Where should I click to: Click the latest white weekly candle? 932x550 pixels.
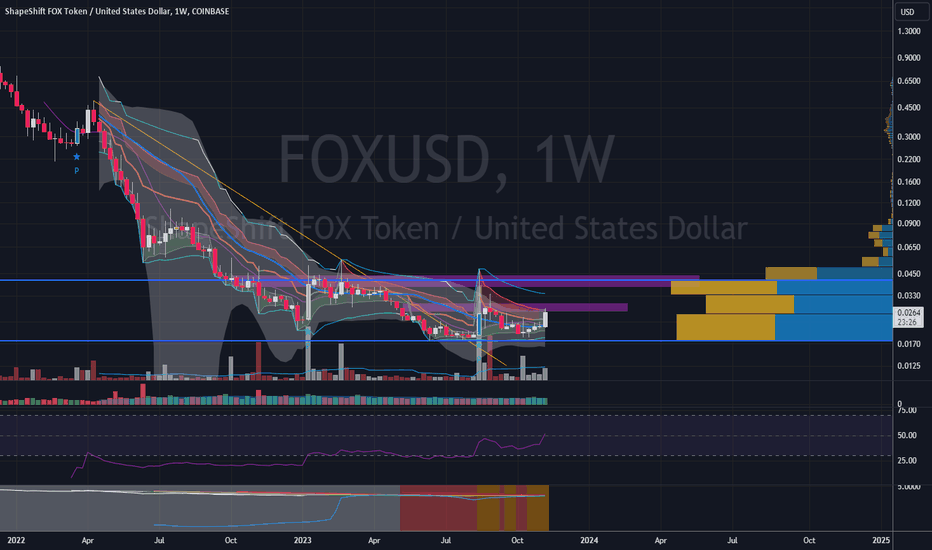(x=545, y=319)
